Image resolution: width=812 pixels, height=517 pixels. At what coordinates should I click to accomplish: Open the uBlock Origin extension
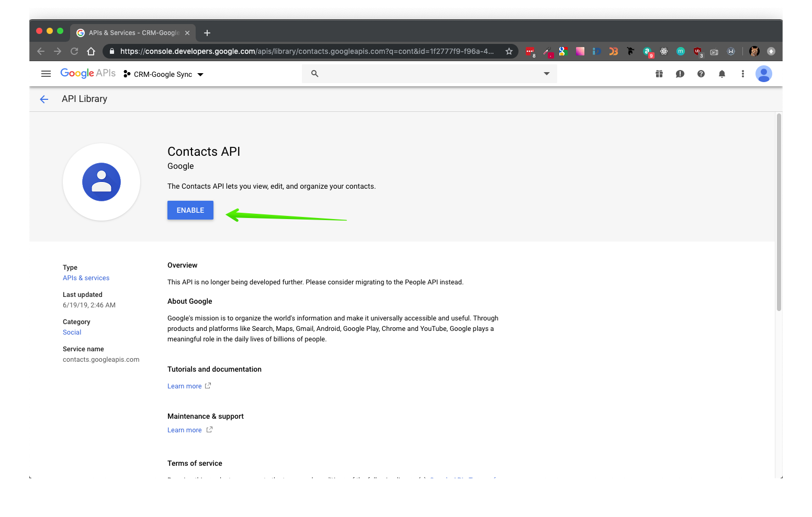[x=698, y=51]
